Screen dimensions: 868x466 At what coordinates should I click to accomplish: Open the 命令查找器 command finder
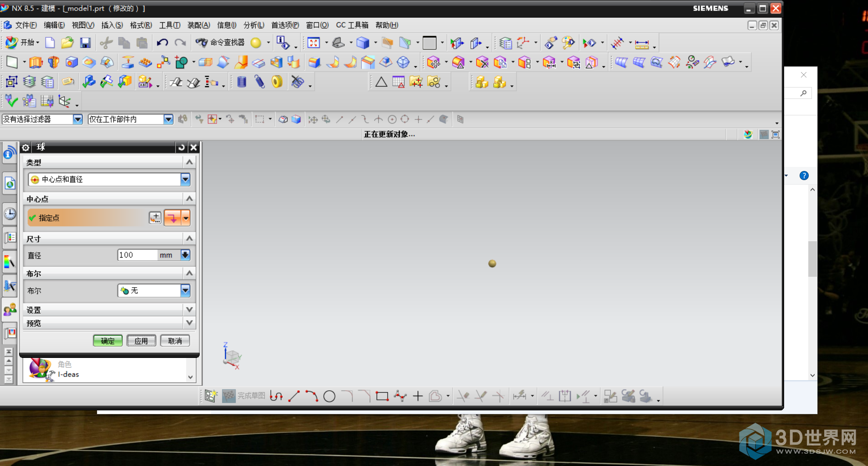click(x=220, y=42)
